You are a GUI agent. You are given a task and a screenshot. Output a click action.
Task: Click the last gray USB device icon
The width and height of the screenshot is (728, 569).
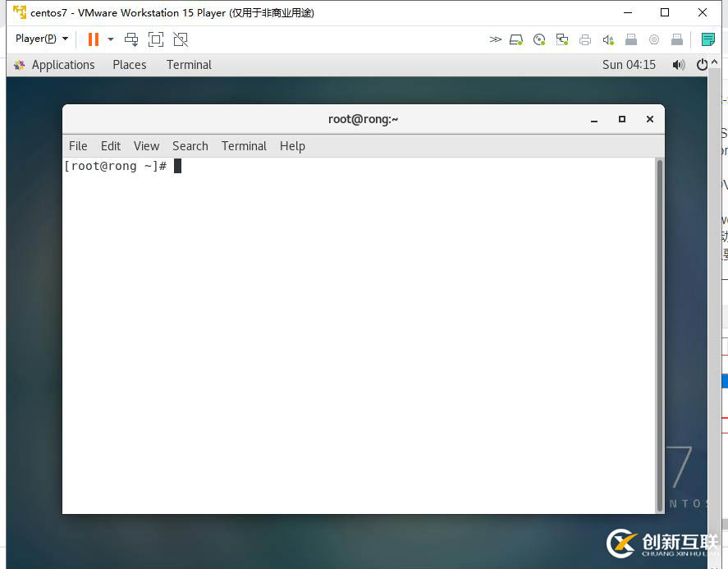pos(677,39)
